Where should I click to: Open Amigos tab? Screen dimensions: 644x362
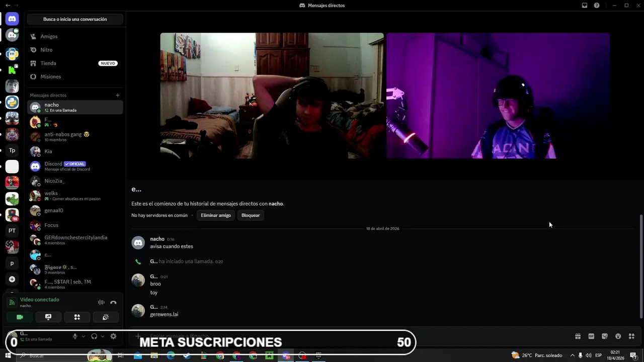[x=75, y=36]
